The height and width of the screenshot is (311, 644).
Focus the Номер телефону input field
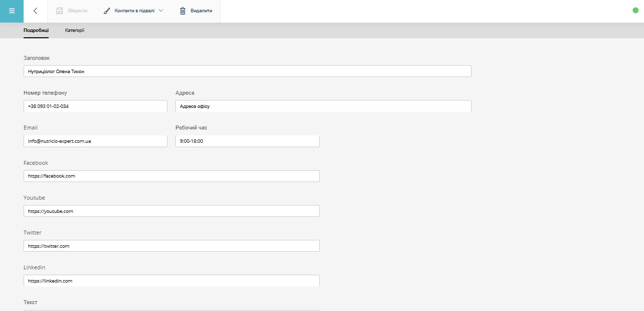[x=95, y=106]
